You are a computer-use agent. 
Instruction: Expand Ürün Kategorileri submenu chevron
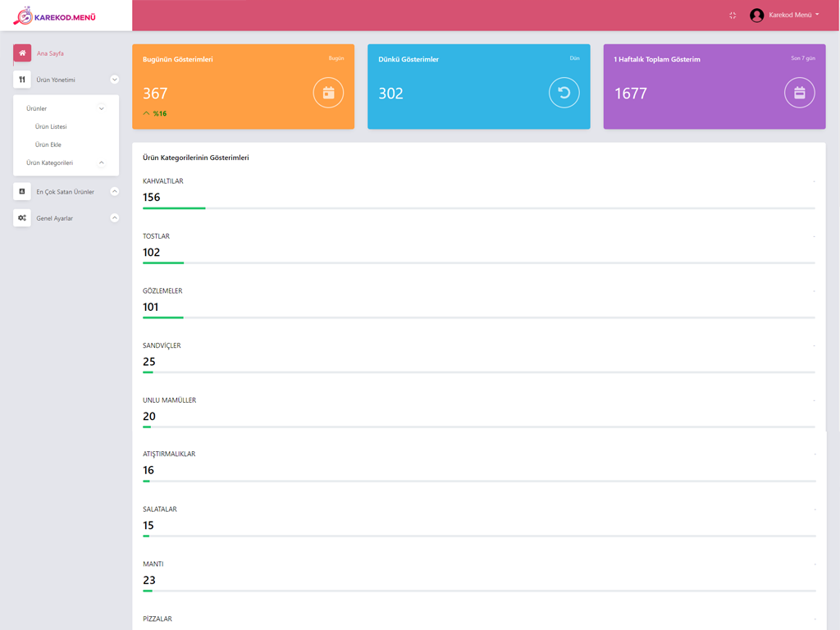[102, 162]
